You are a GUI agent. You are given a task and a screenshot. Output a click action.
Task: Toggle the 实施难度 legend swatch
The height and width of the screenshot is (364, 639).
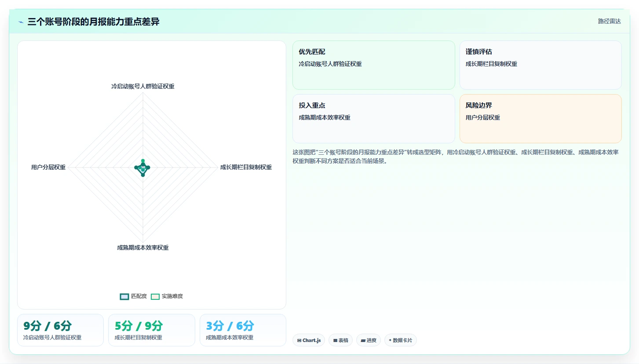155,296
